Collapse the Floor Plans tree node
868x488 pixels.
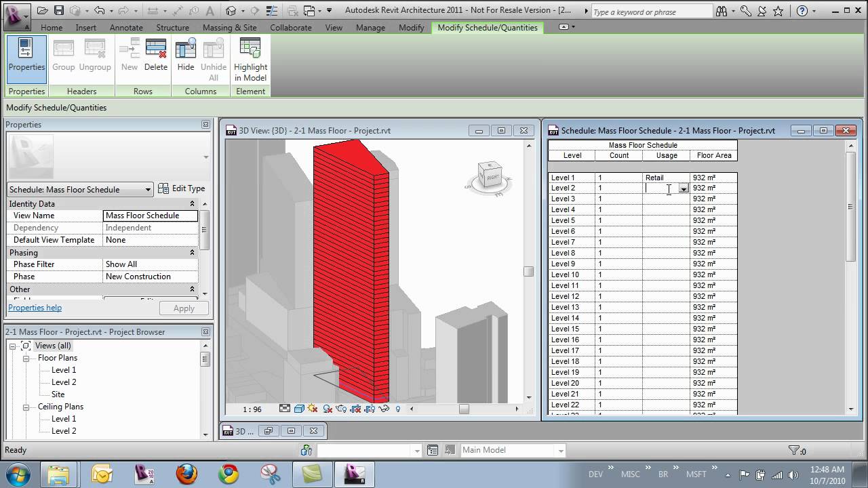[26, 358]
